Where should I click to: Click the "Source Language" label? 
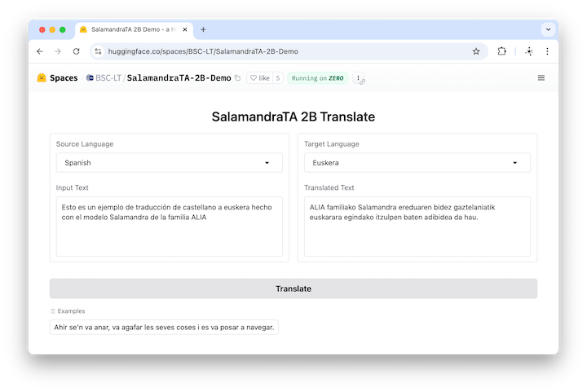pos(85,144)
